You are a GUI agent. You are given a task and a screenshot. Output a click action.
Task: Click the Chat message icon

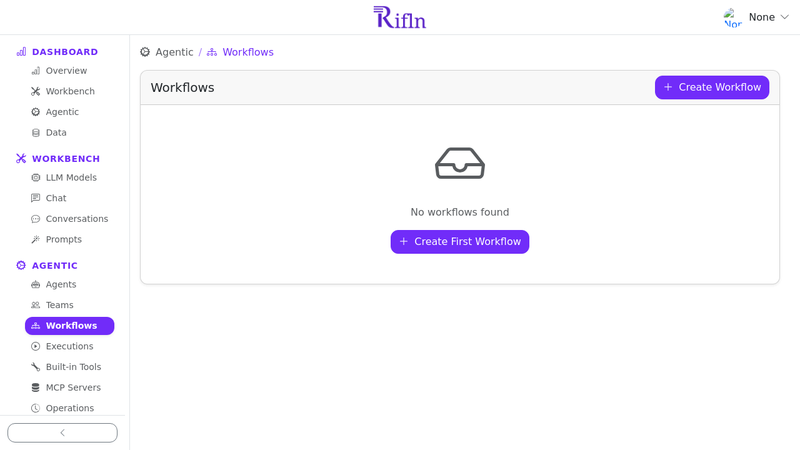(35, 198)
